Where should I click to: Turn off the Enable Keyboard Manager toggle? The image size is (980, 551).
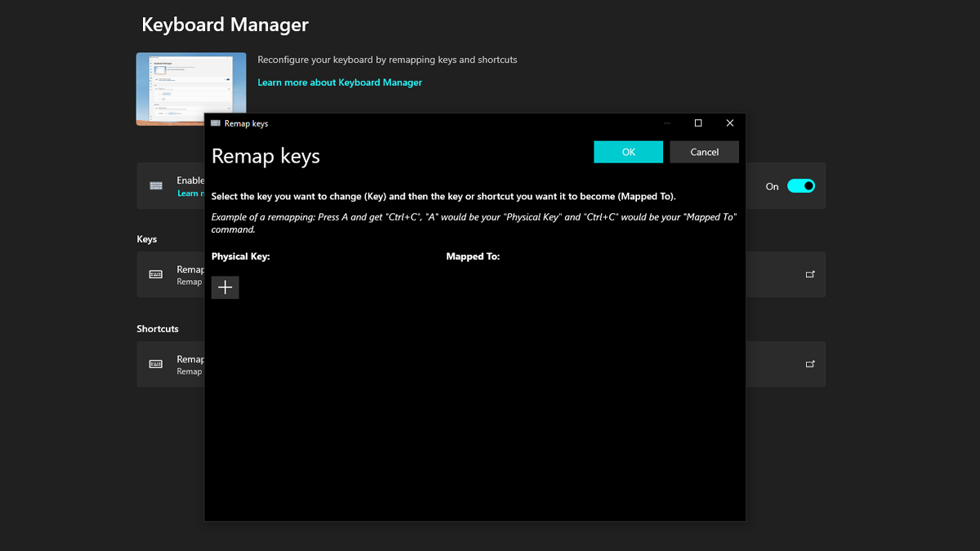(801, 186)
